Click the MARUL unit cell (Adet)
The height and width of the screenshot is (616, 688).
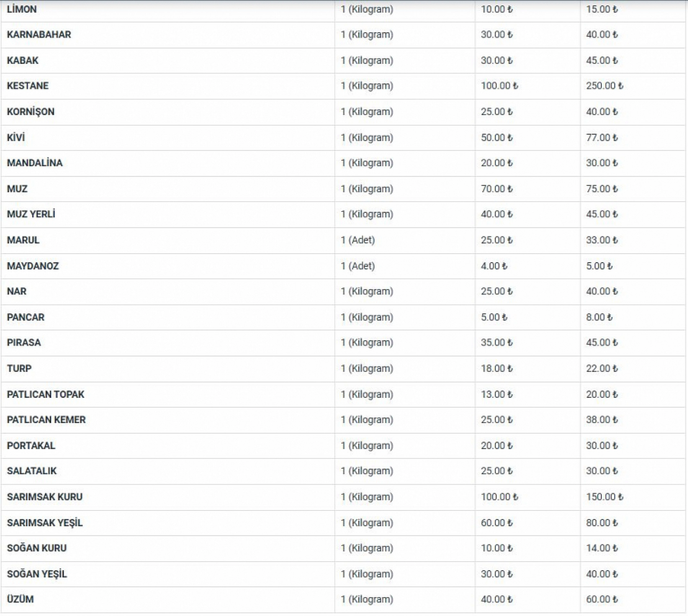358,240
